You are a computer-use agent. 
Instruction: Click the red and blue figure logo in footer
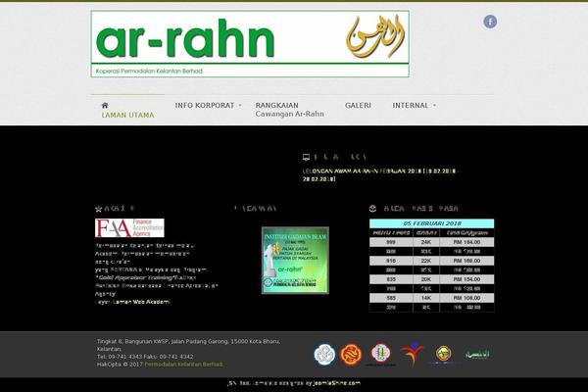tap(412, 353)
